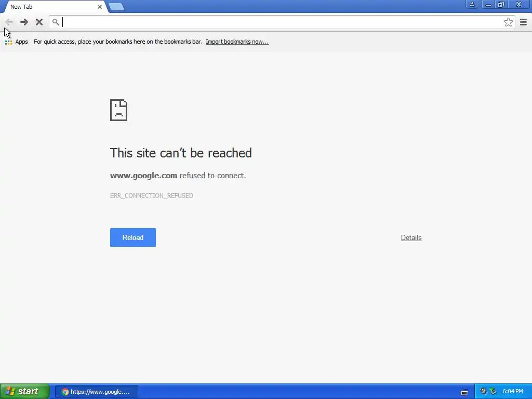
Task: Go back with the back arrow
Action: tap(9, 22)
